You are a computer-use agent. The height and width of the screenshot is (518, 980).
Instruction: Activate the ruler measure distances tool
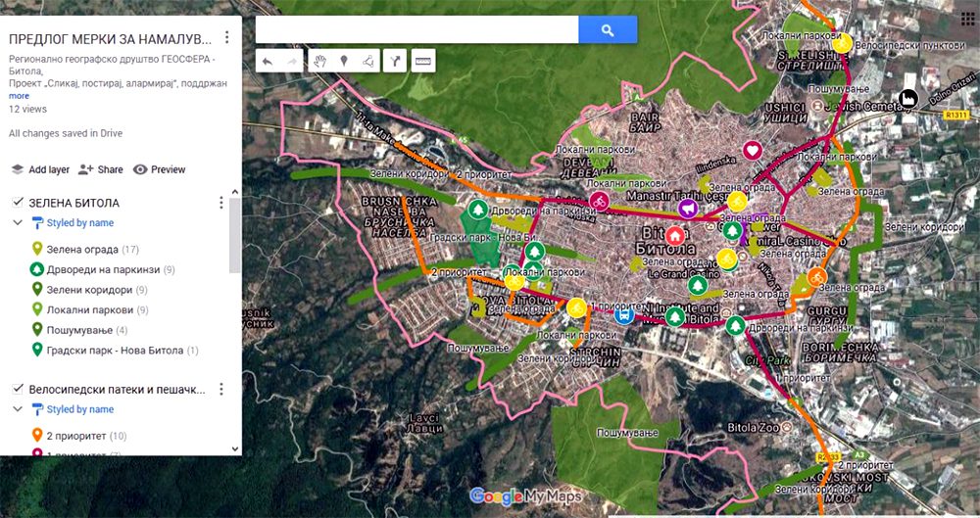tap(423, 61)
